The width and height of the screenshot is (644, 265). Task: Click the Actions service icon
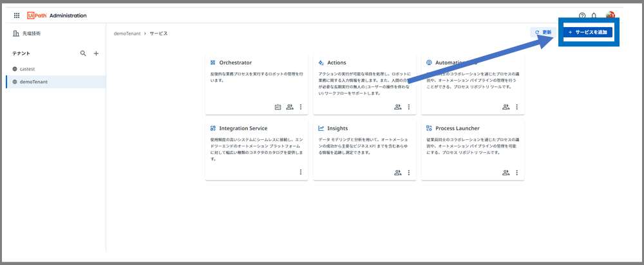[321, 63]
